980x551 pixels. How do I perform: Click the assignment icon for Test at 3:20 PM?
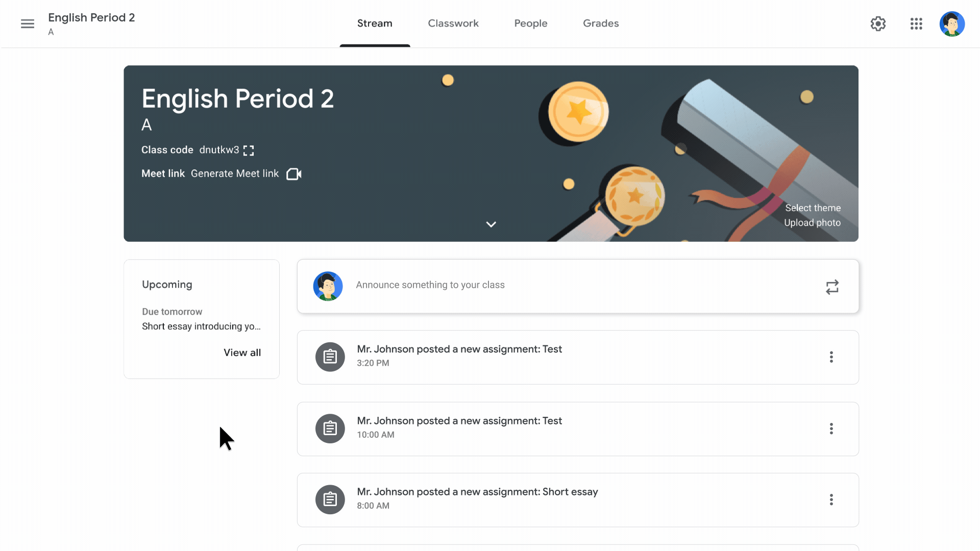[x=330, y=357]
